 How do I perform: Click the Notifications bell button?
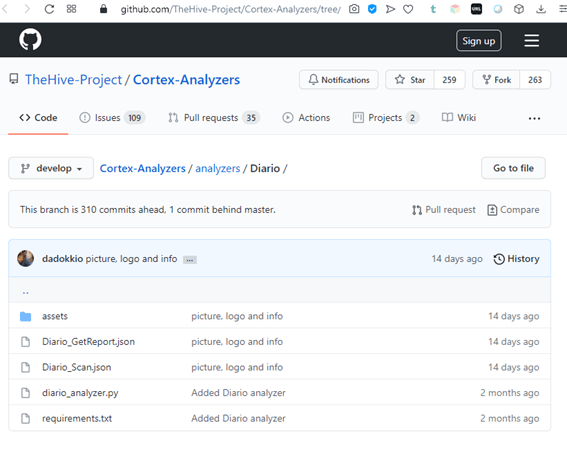339,80
